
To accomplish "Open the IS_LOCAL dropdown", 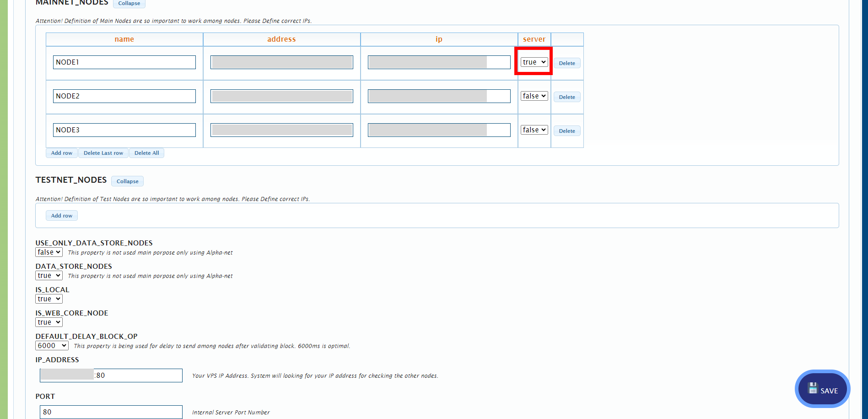I will [x=49, y=299].
